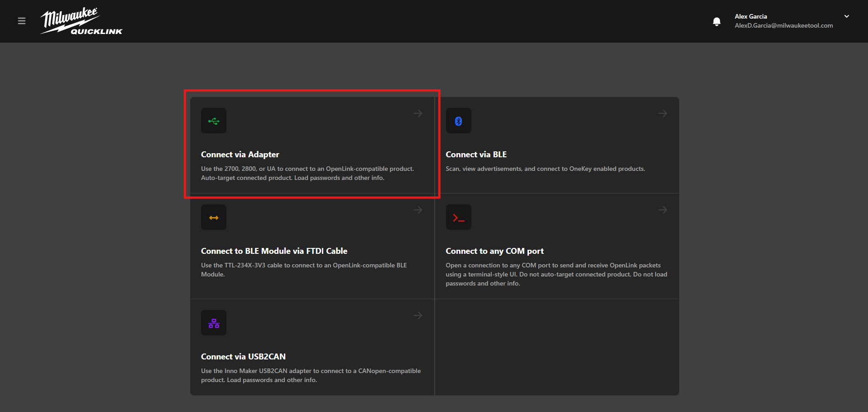Viewport: 868px width, 412px height.
Task: Click the TTL-234X-3V3 cable description
Action: [x=304, y=270]
